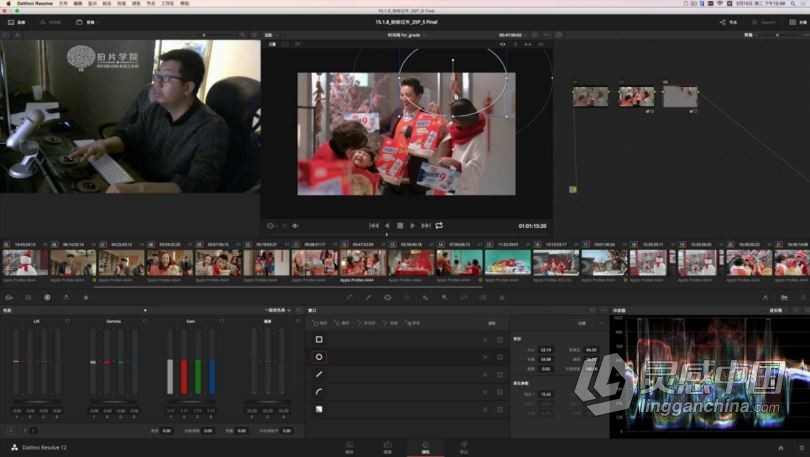Toggle mask invert for square window
The width and height of the screenshot is (810, 457).
tap(485, 339)
